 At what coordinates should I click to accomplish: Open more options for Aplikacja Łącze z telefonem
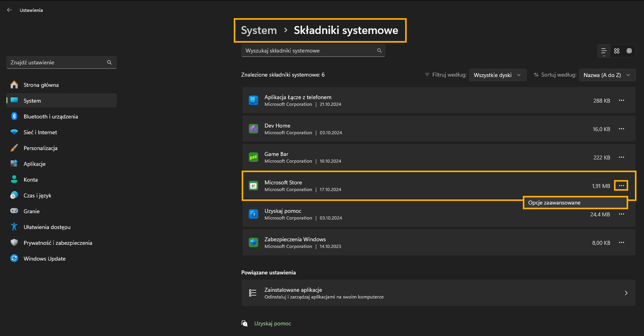coord(621,100)
